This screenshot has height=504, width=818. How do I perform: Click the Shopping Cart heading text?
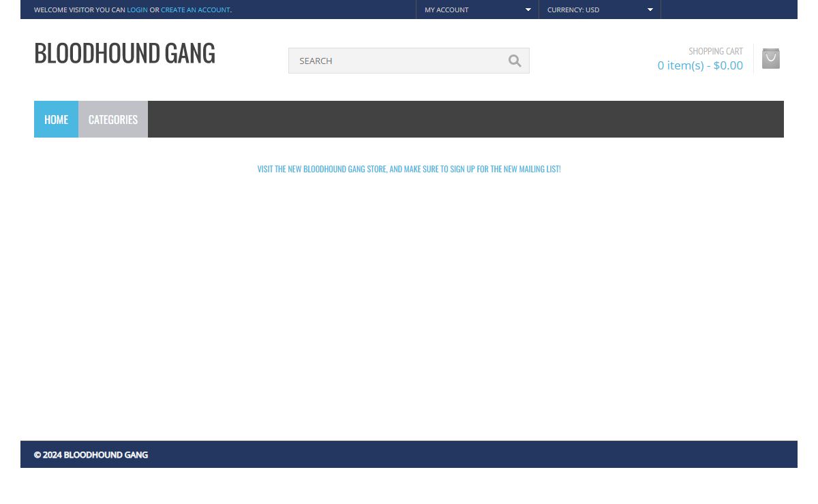tap(715, 51)
